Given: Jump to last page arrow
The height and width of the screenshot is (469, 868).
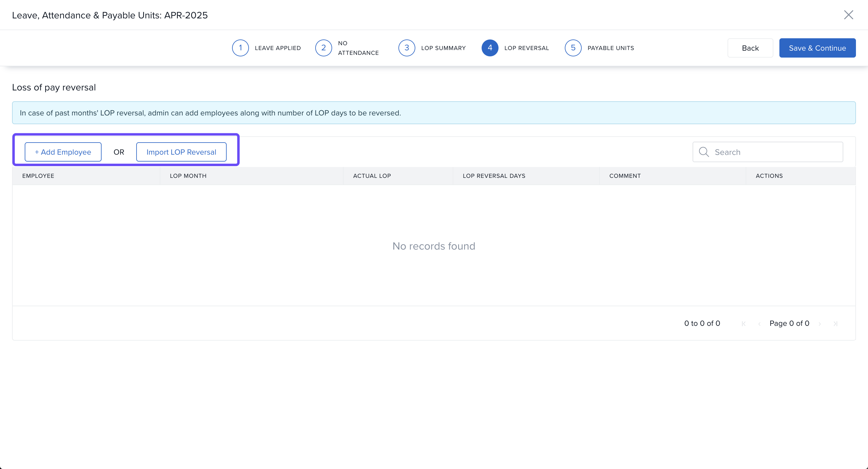Looking at the screenshot, I should tap(835, 323).
